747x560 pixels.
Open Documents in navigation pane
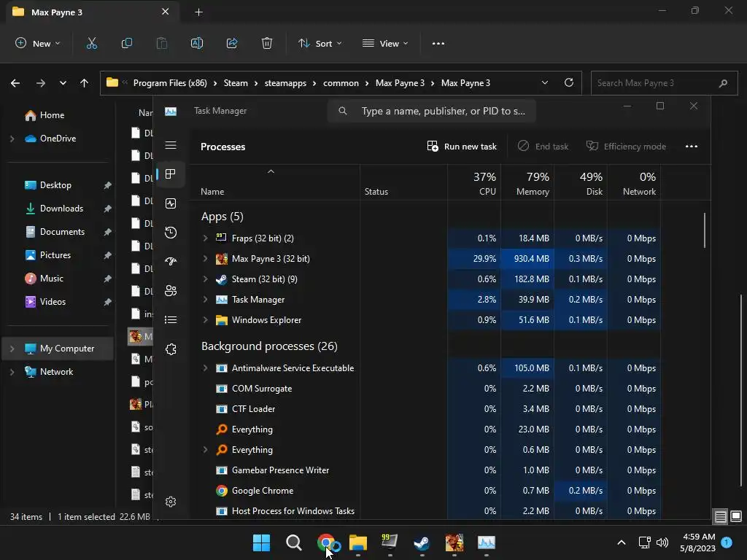point(62,232)
